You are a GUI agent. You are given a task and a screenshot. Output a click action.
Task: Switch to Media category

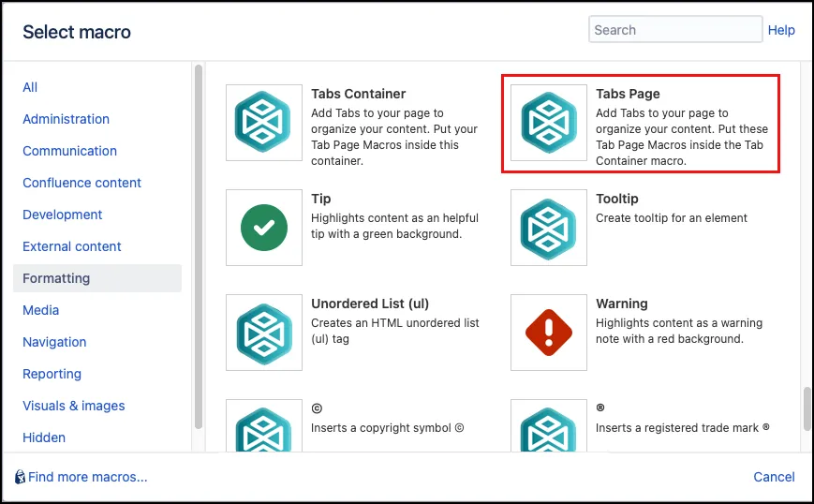[40, 310]
